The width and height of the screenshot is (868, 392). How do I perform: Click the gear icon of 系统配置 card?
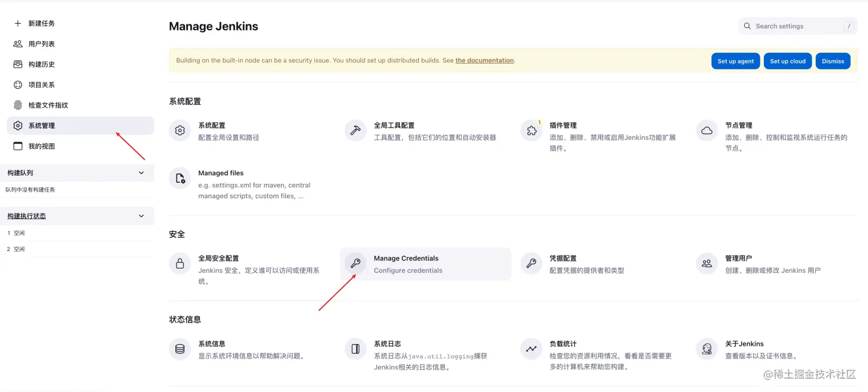coord(180,131)
